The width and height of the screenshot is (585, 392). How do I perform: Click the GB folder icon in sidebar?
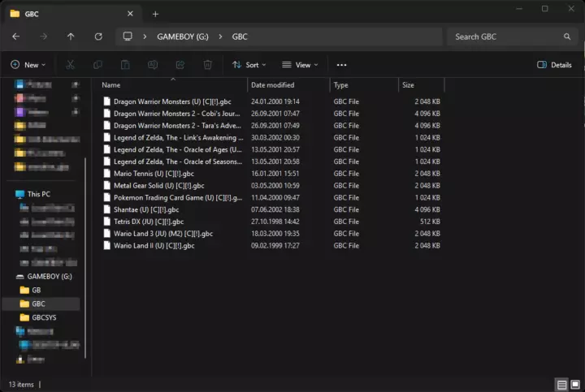click(24, 290)
